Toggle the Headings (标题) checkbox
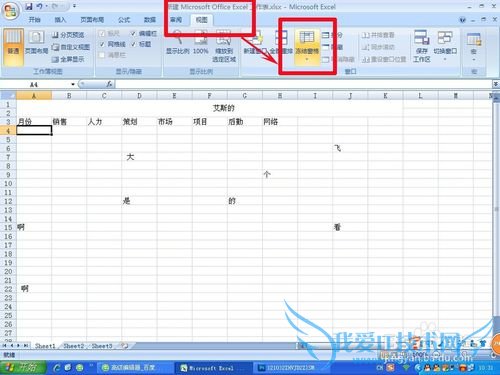The image size is (500, 375). pyautogui.click(x=133, y=44)
